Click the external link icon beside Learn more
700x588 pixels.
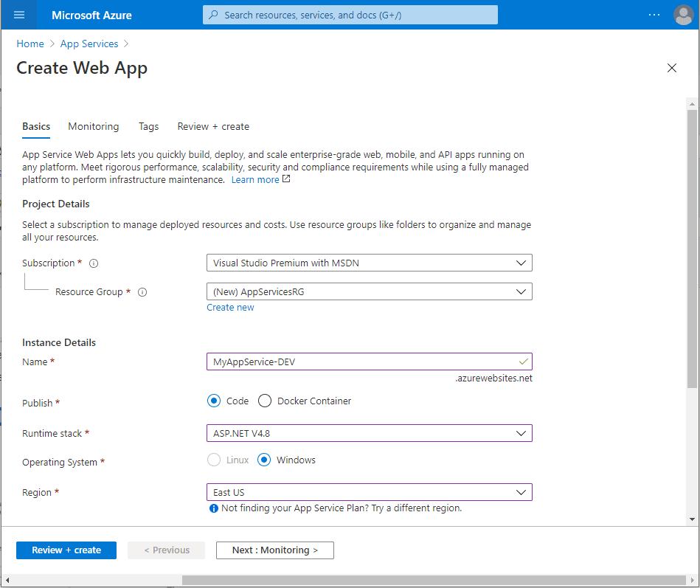[x=285, y=178]
